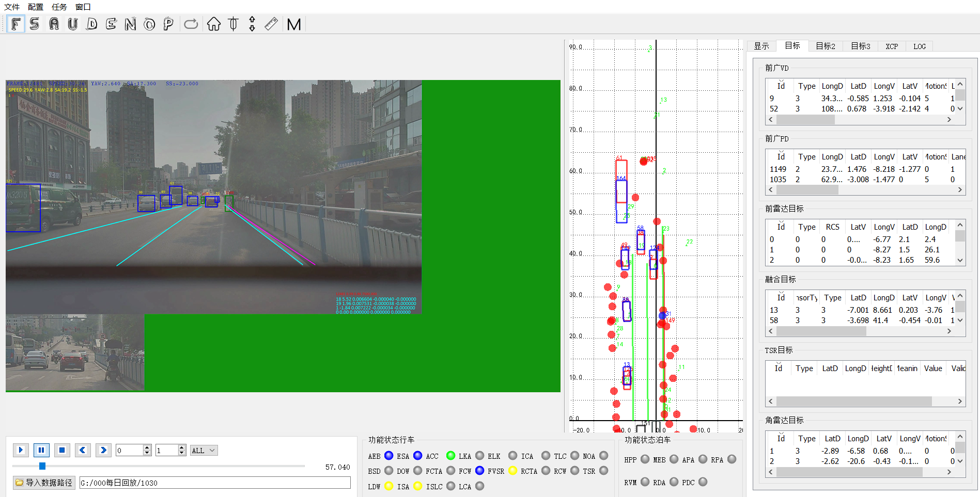980x497 pixels.
Task: Click the ESA status indicator light
Action: click(x=418, y=456)
